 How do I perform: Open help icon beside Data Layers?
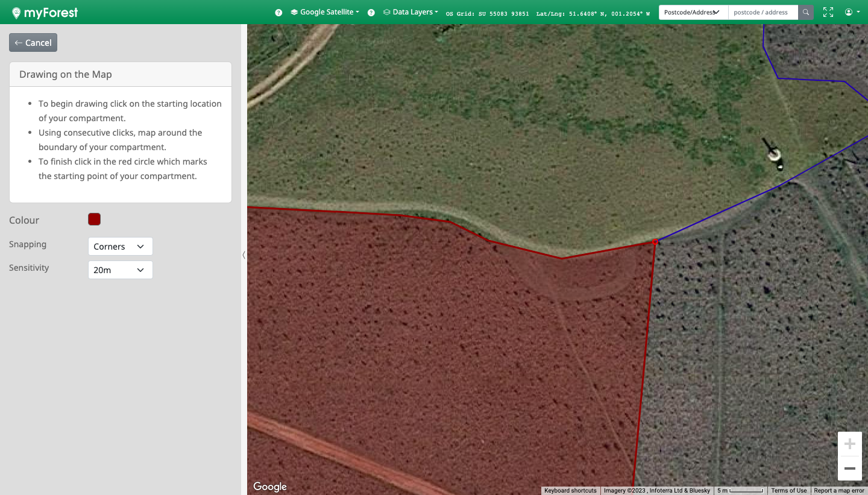pos(371,13)
